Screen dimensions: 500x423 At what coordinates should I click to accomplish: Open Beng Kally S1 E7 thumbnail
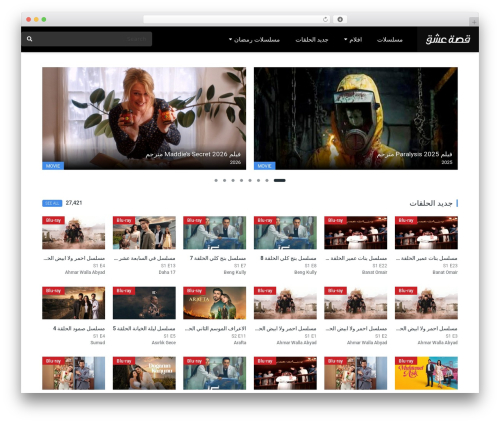pyautogui.click(x=215, y=233)
